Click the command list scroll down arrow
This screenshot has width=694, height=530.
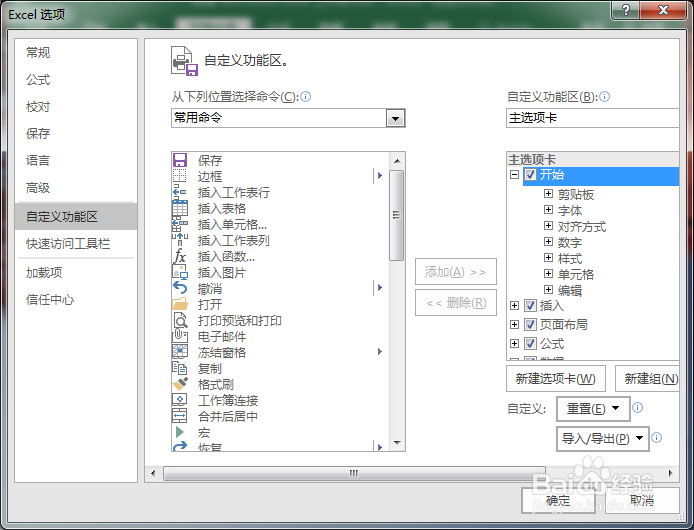397,443
